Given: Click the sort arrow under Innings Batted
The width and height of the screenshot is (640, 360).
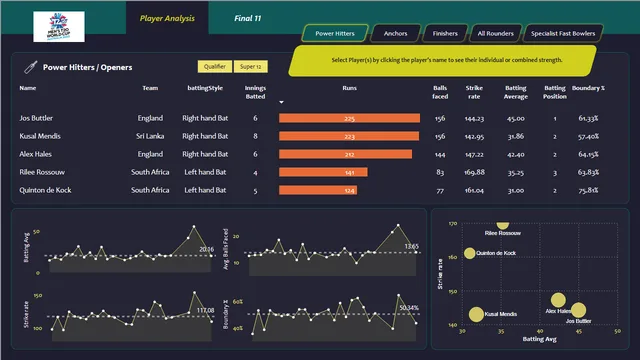Looking at the screenshot, I should click(281, 102).
